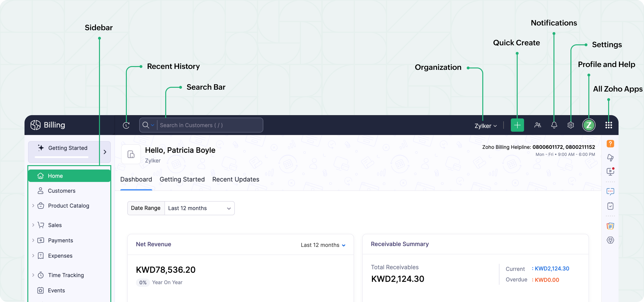The height and width of the screenshot is (302, 644).
Task: Open the referral people icon in top bar
Action: tap(537, 125)
